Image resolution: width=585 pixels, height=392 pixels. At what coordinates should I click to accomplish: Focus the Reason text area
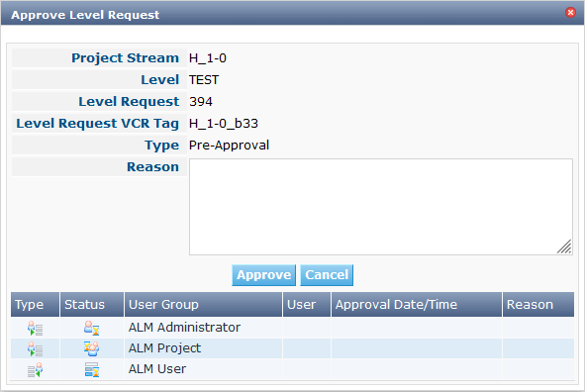coord(381,207)
